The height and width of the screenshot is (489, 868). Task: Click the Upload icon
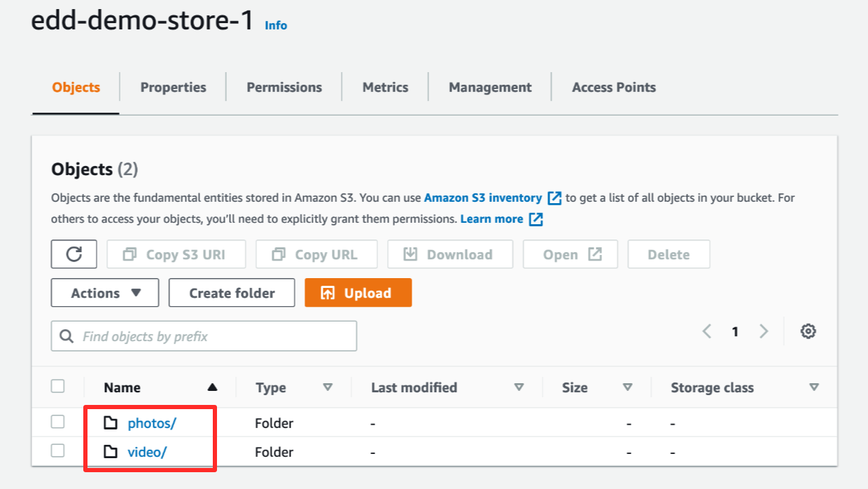point(326,292)
